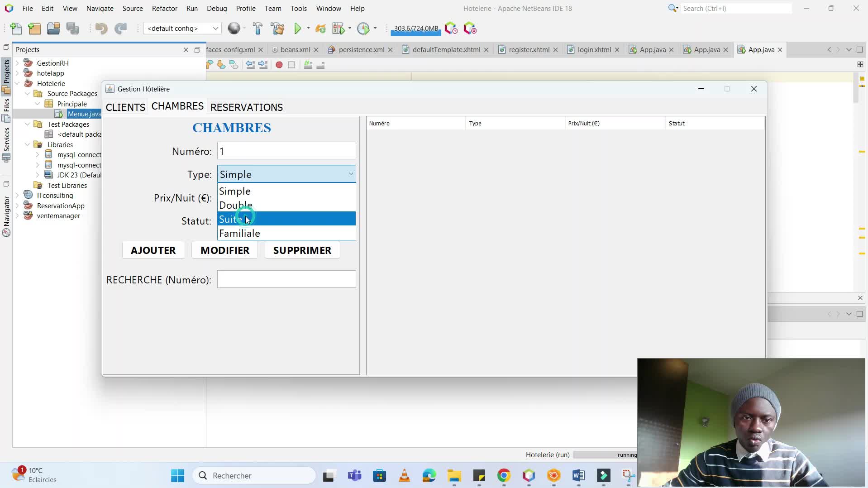This screenshot has height=488, width=868.
Task: Click the Hotelerie (run) progress bar
Action: pyautogui.click(x=605, y=455)
